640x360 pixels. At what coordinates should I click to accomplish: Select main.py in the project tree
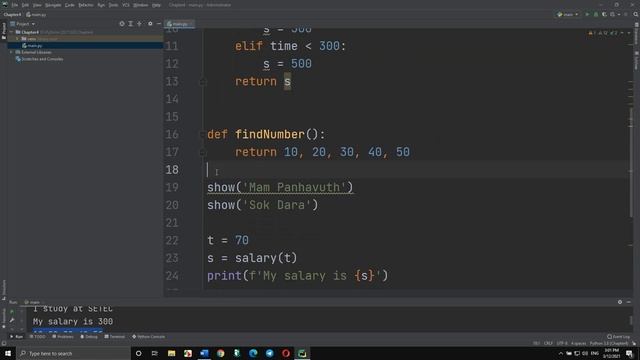click(33, 46)
